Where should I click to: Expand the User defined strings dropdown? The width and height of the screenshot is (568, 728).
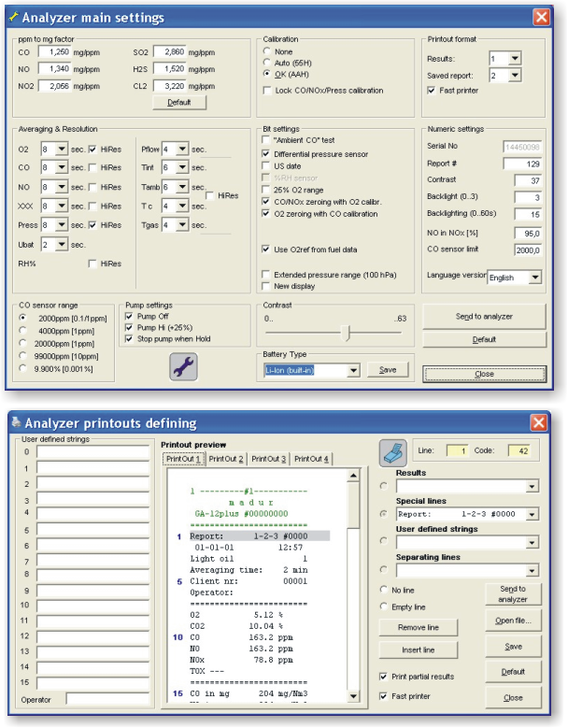pos(532,542)
